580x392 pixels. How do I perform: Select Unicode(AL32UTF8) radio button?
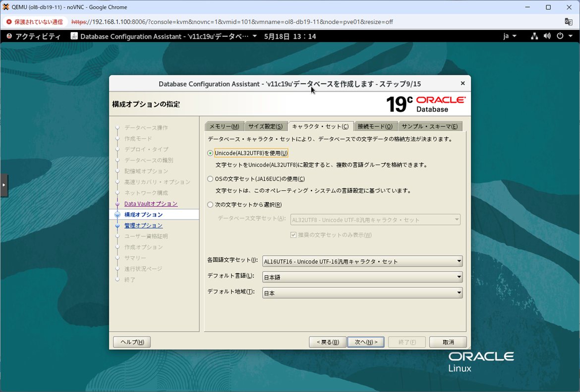[x=210, y=153]
